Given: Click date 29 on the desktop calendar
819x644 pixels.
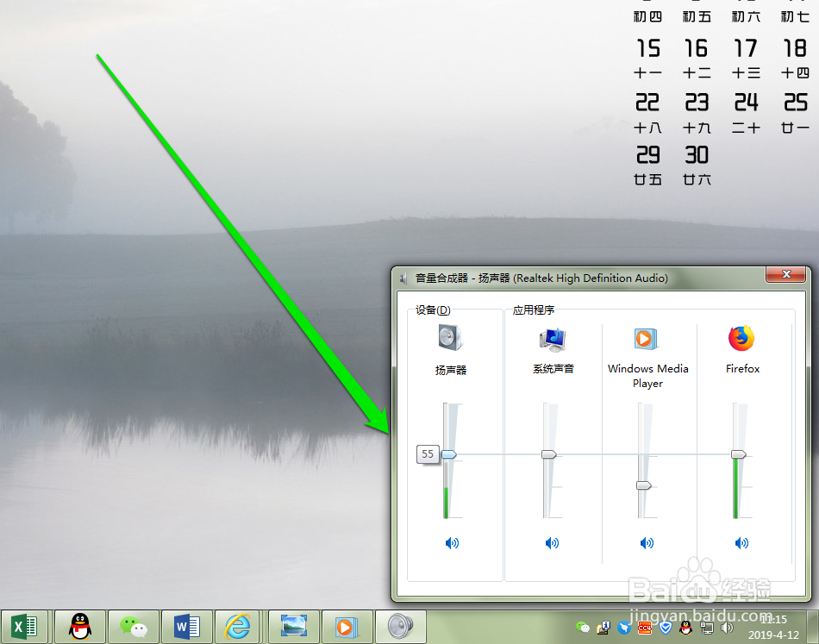Looking at the screenshot, I should [647, 155].
